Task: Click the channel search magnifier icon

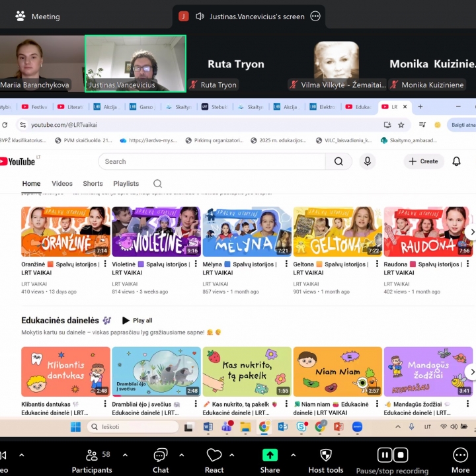Action: (157, 184)
